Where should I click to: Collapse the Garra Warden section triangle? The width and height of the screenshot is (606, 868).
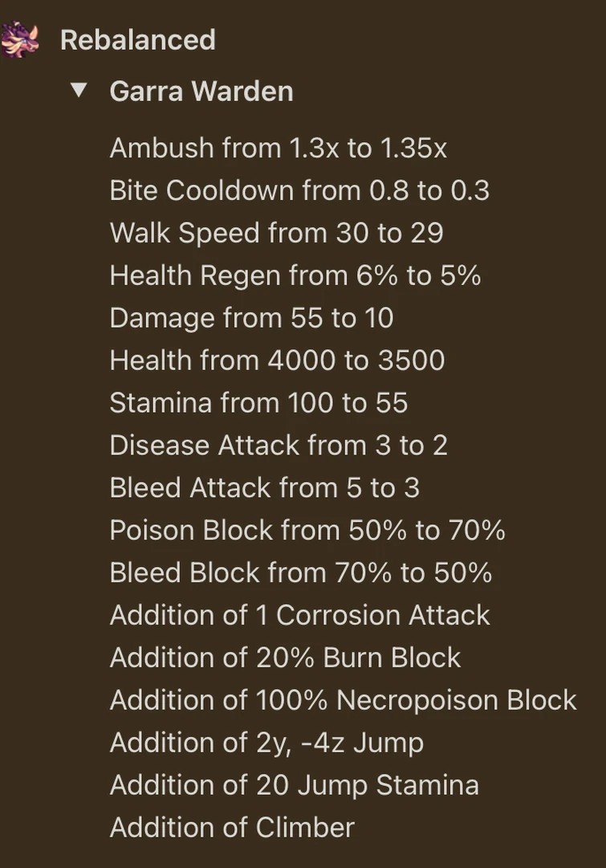[79, 92]
